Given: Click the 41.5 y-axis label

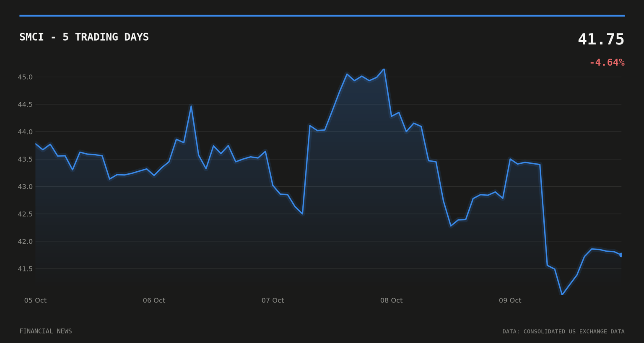Looking at the screenshot, I should [x=25, y=269].
